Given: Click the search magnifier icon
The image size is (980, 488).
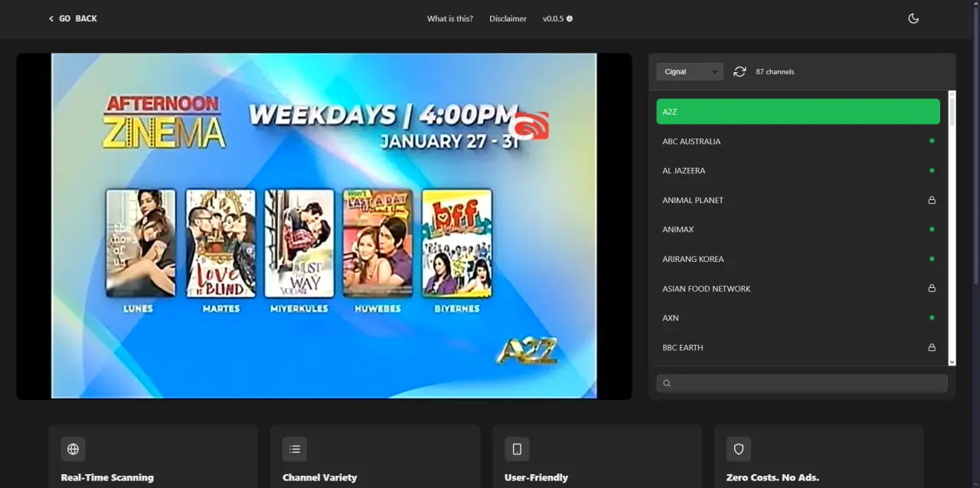Looking at the screenshot, I should coord(667,383).
